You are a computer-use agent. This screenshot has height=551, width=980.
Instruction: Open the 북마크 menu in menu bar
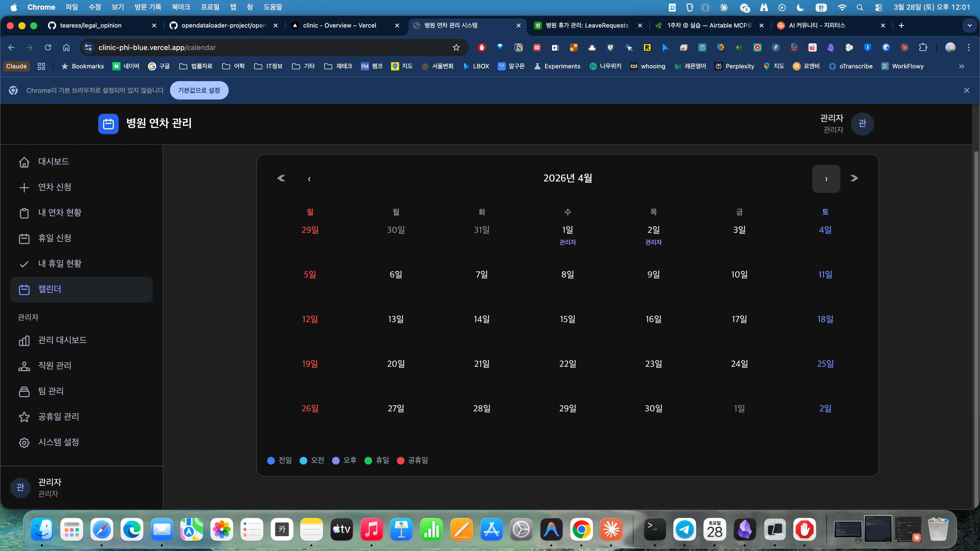point(181,7)
